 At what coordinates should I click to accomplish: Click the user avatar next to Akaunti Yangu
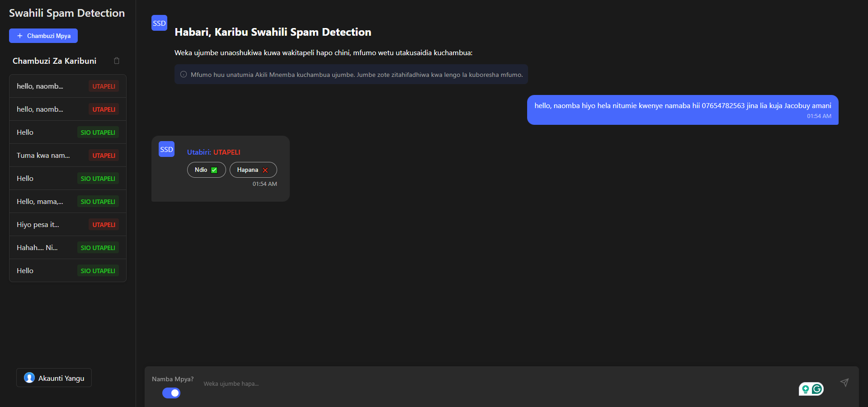click(x=29, y=378)
